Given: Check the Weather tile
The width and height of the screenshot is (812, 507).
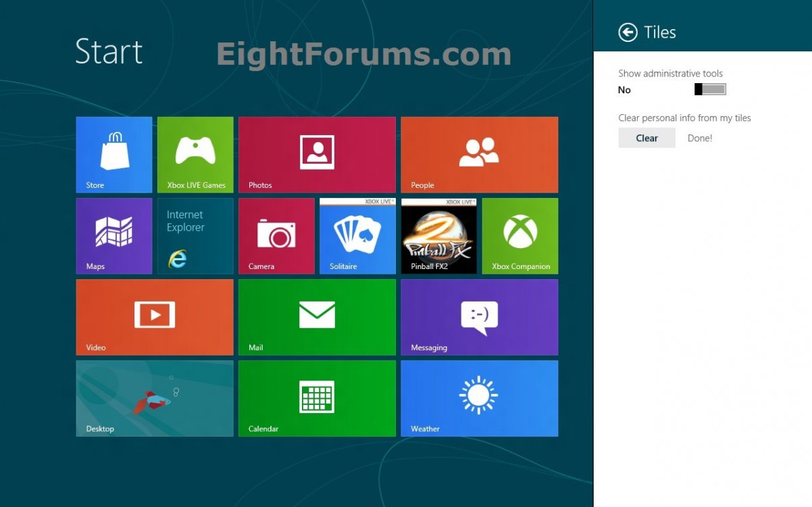Looking at the screenshot, I should coord(479,398).
